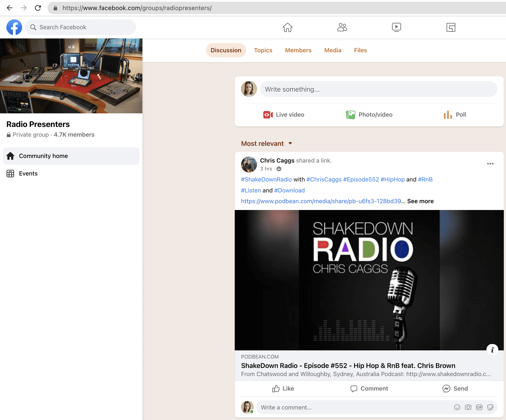The image size is (506, 420).
Task: Open the Friends icon in top navigation
Action: [342, 27]
